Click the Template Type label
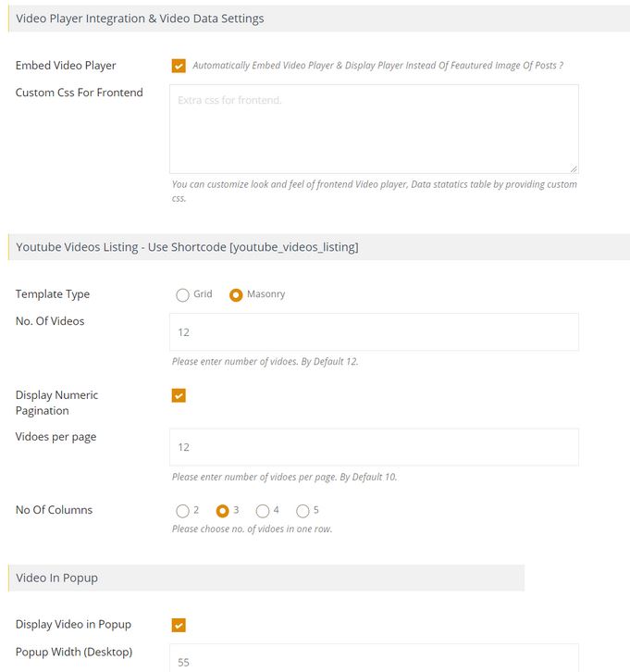The width and height of the screenshot is (630, 672). click(53, 294)
